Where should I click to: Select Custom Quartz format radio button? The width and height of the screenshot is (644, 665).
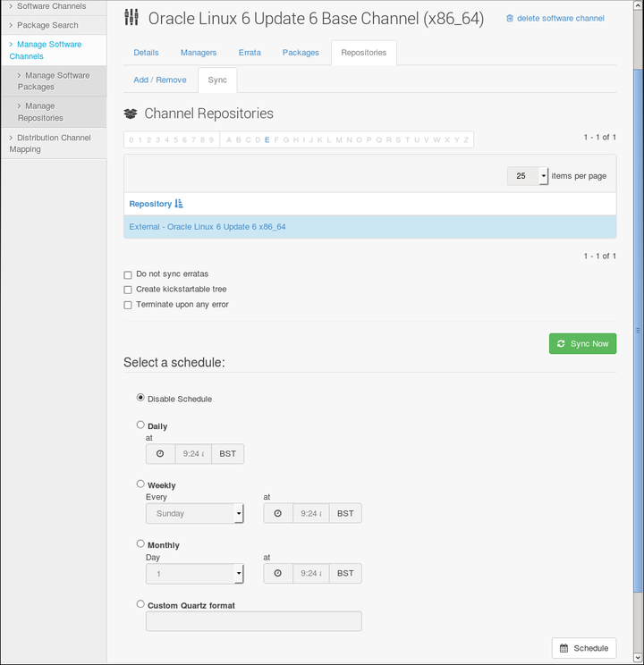click(140, 604)
